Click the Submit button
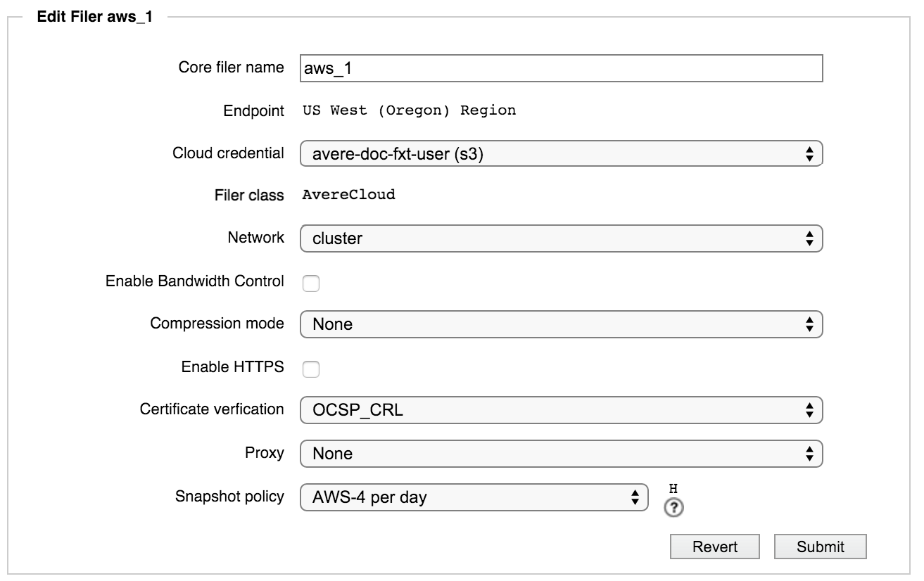The height and width of the screenshot is (581, 924). (x=821, y=547)
